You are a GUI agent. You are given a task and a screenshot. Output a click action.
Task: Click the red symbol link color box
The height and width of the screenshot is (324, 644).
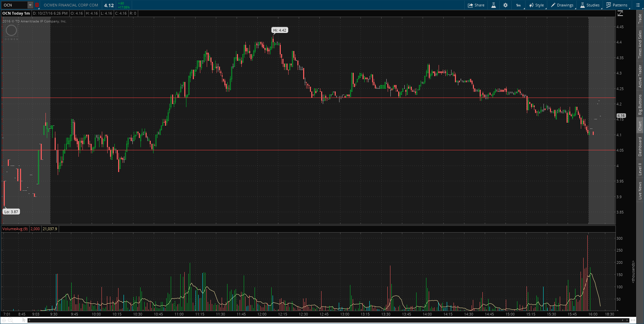37,5
